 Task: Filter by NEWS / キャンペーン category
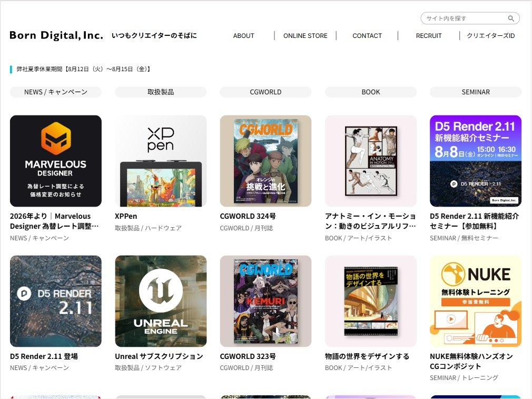56,92
